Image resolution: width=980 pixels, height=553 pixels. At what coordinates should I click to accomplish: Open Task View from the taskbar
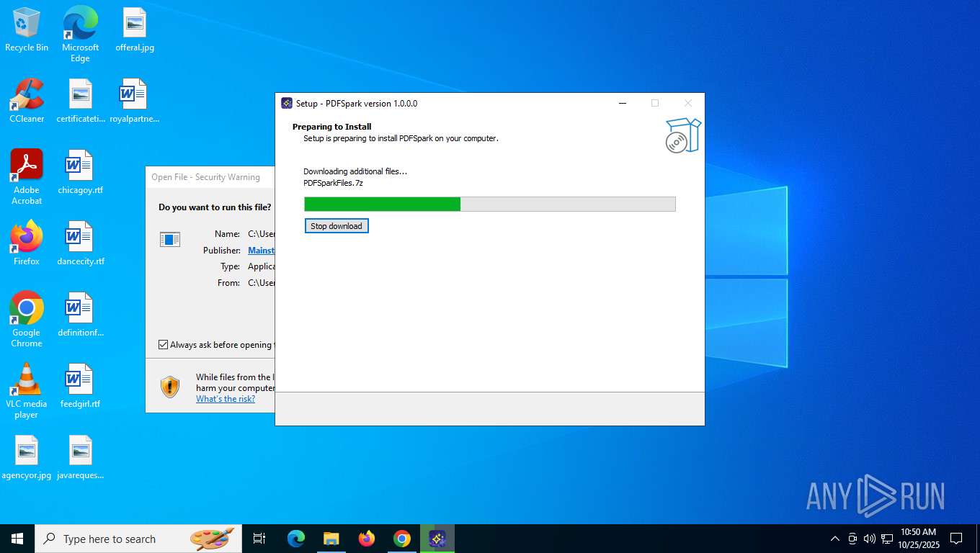click(259, 539)
